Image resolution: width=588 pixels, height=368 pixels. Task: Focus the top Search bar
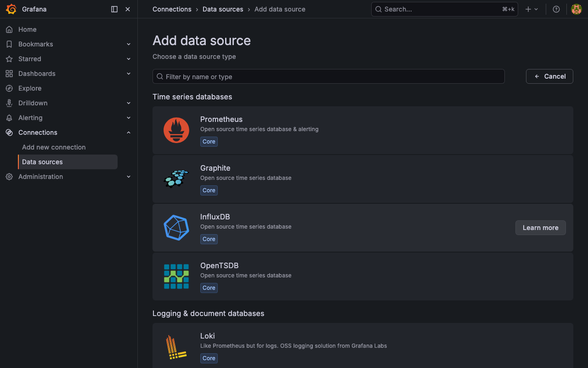pos(444,9)
